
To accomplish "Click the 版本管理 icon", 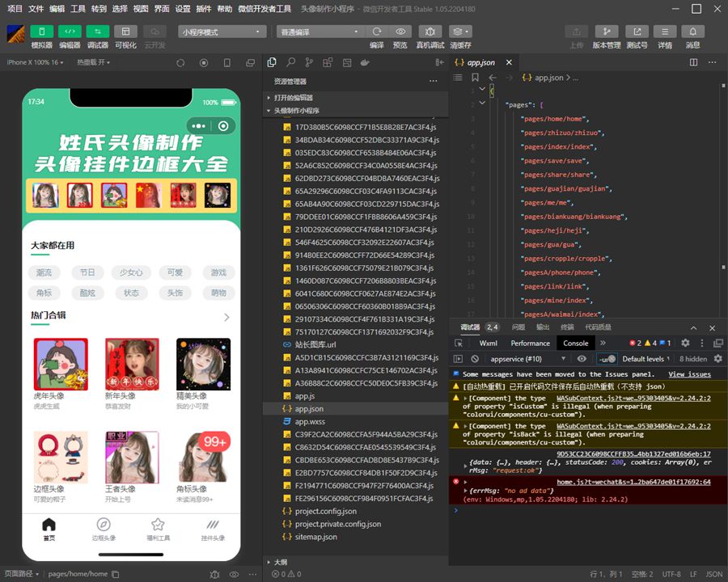I will point(607,32).
